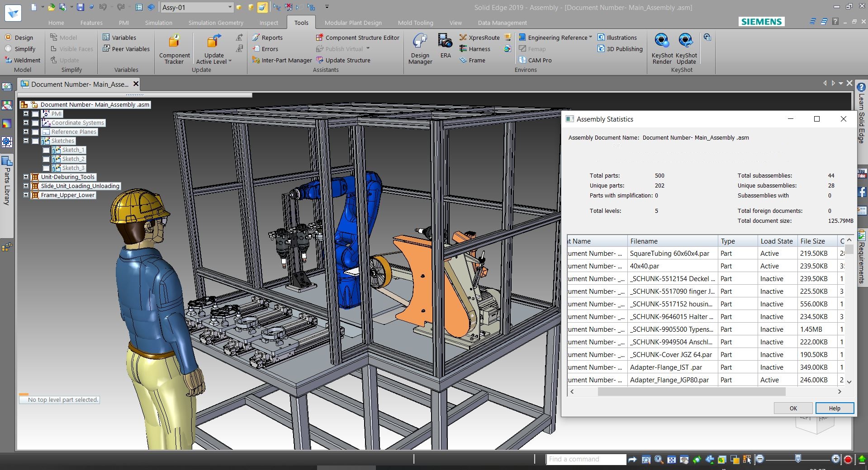Viewport: 868px width, 470px height.
Task: Click the red record button in the status bar
Action: 848,460
